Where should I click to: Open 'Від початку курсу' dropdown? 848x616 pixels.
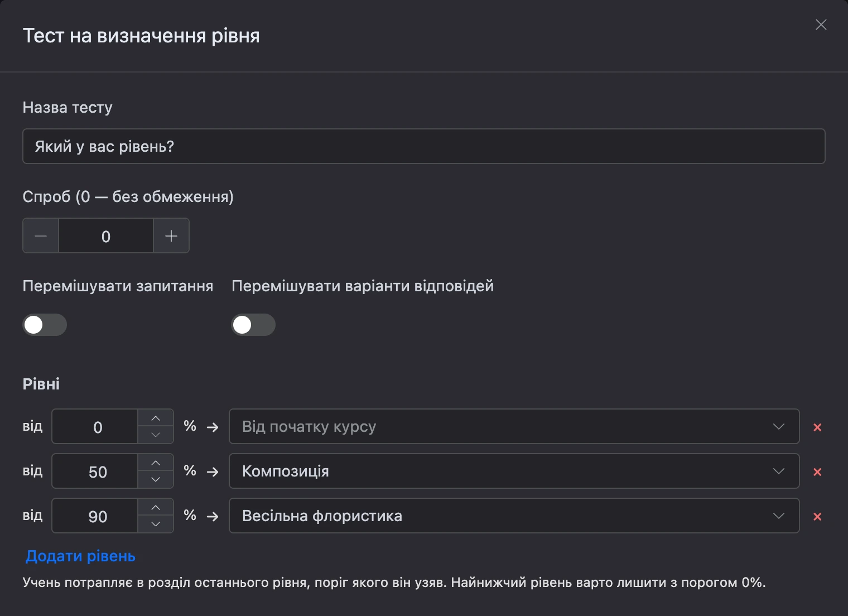514,426
